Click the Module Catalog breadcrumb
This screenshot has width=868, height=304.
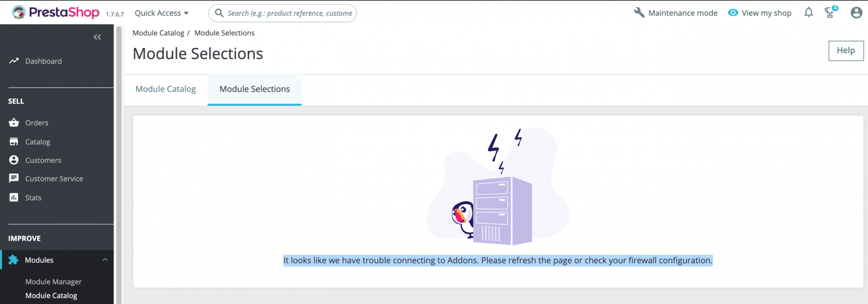[x=158, y=33]
